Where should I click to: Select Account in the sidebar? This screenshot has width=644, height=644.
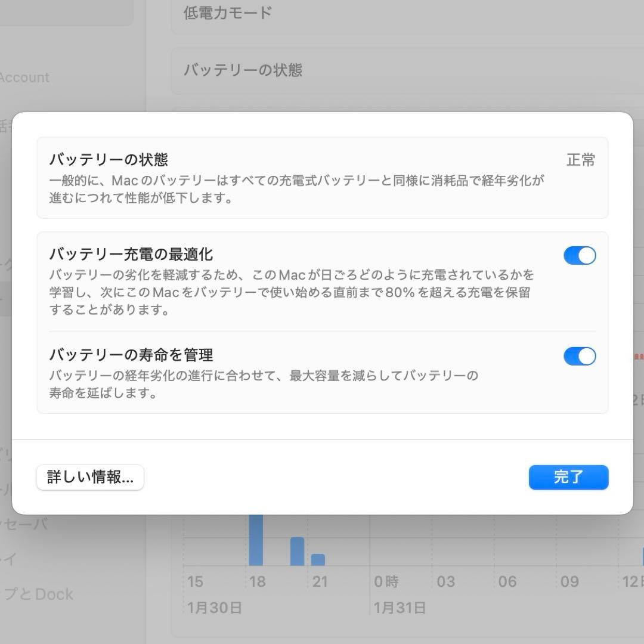coord(25,78)
